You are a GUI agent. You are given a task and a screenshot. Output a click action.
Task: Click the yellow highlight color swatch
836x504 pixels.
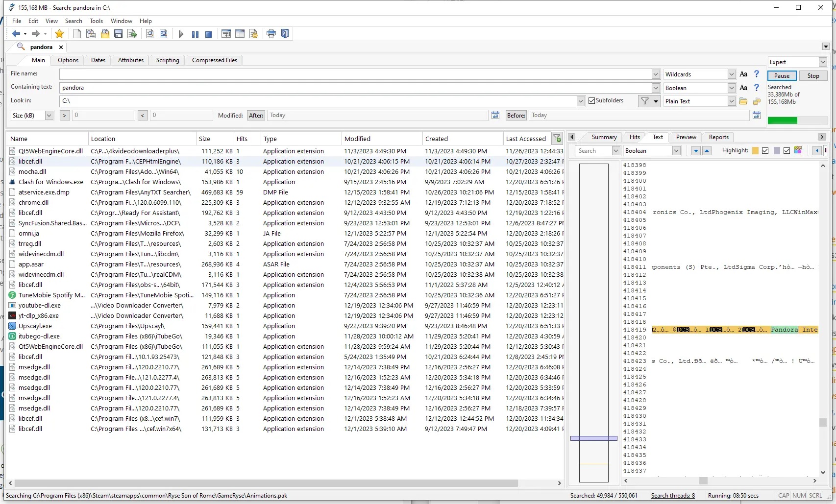click(x=755, y=151)
